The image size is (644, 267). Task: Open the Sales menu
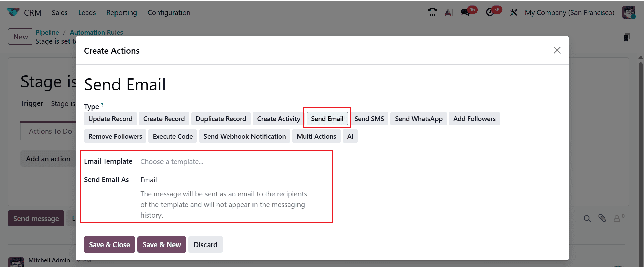(60, 12)
